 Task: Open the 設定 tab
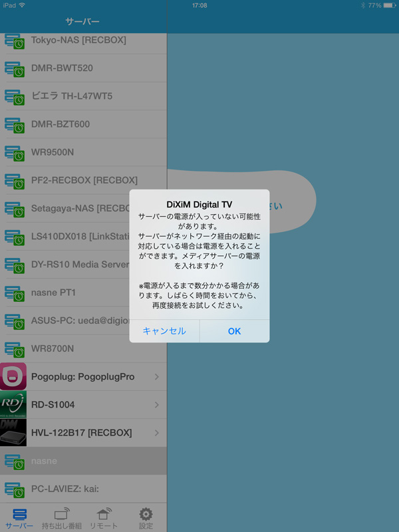point(146,519)
